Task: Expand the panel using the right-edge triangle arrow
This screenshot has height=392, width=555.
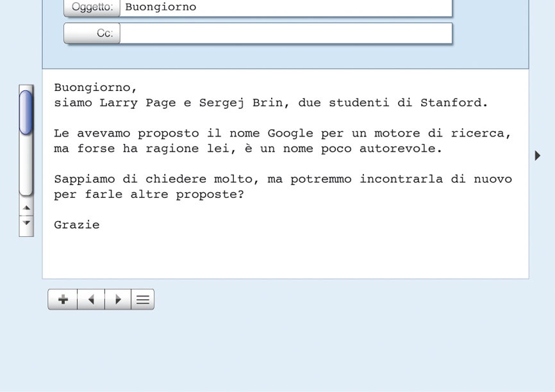Action: (538, 155)
